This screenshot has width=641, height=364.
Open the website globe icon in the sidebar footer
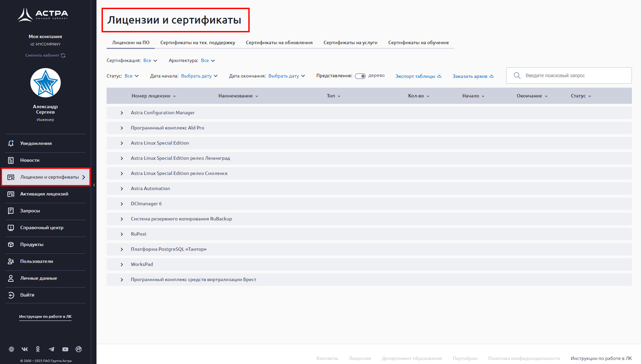coord(11,349)
